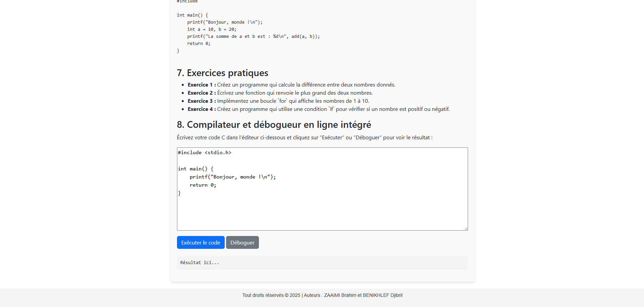Click the closing brace in the code editor

[179, 193]
